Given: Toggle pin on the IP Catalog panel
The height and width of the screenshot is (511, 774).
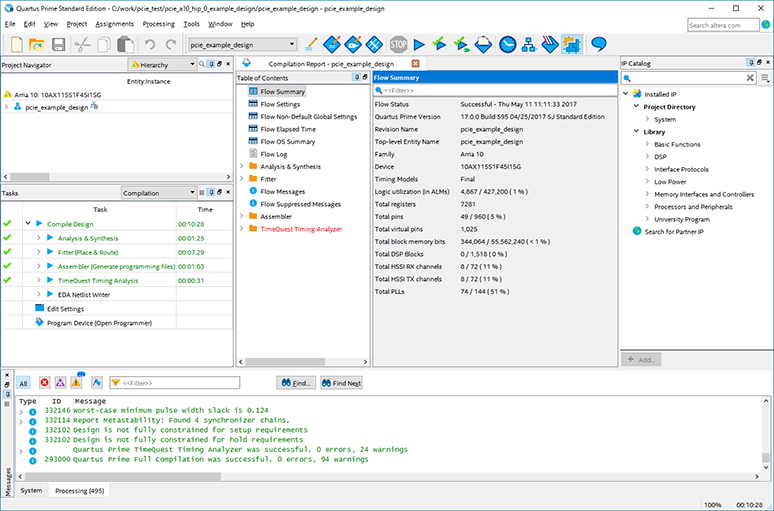Looking at the screenshot, I should tap(751, 63).
